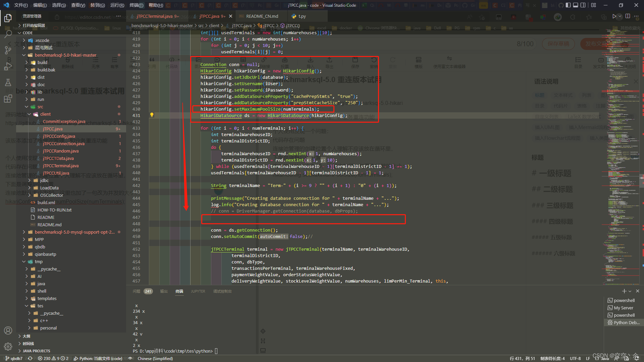Screen dimensions: 644x362
Task: Open jTPCCConfig.java in explorer
Action: tap(71, 136)
